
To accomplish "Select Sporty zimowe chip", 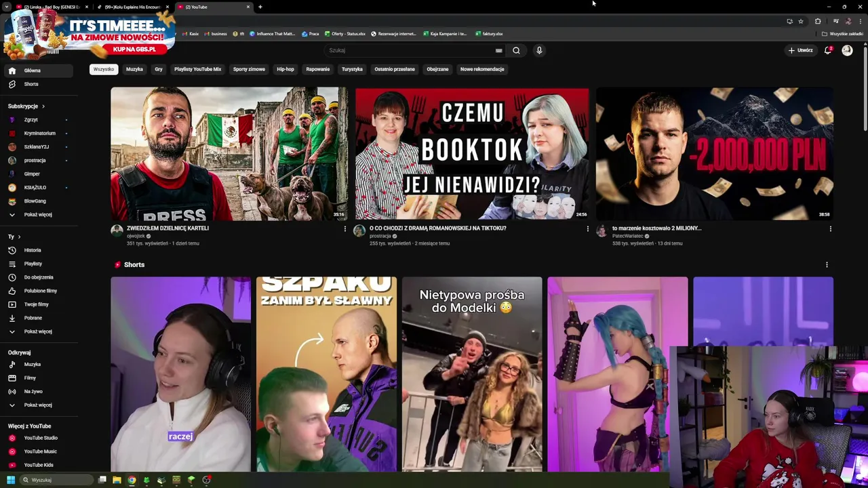I will pyautogui.click(x=249, y=69).
